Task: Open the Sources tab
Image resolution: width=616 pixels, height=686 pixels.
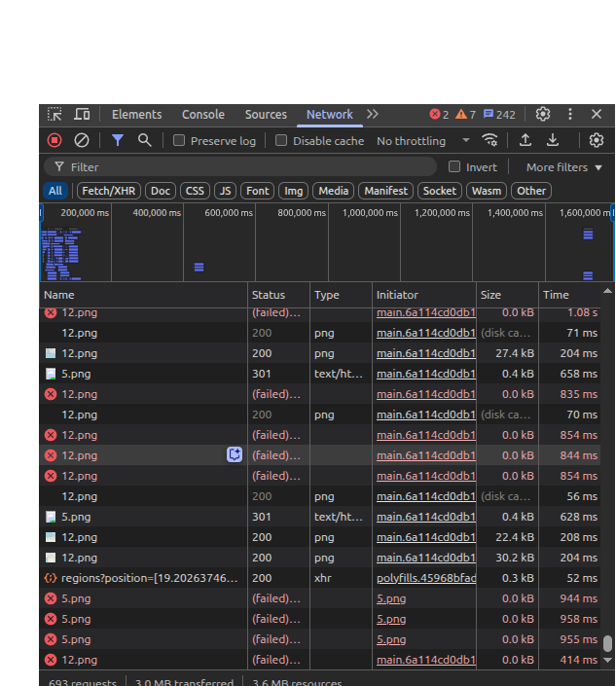Action: [x=266, y=115]
